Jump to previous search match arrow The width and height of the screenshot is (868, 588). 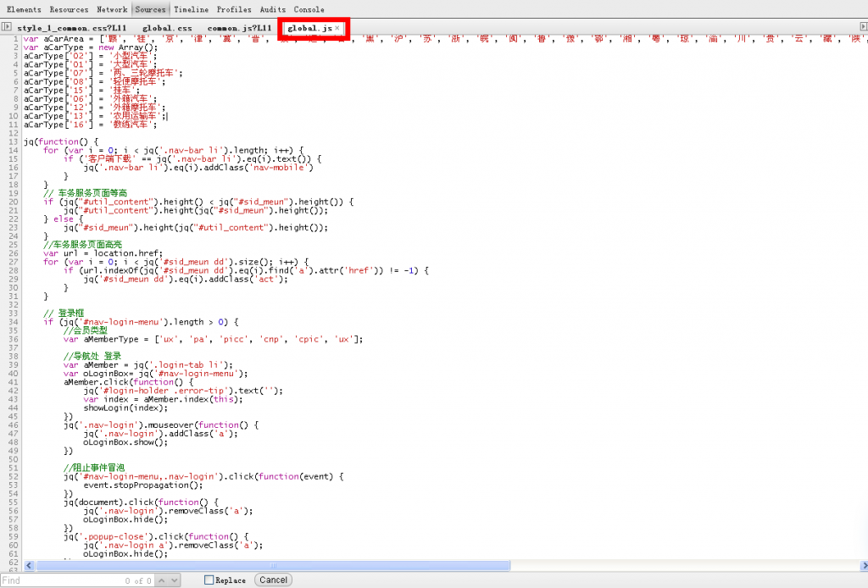pyautogui.click(x=162, y=580)
